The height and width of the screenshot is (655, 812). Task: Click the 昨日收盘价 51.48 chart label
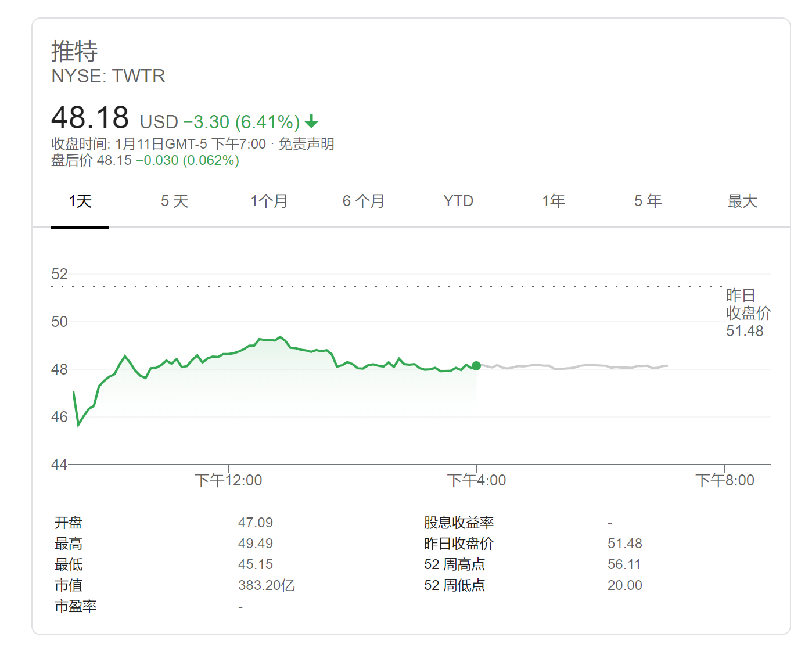click(748, 313)
